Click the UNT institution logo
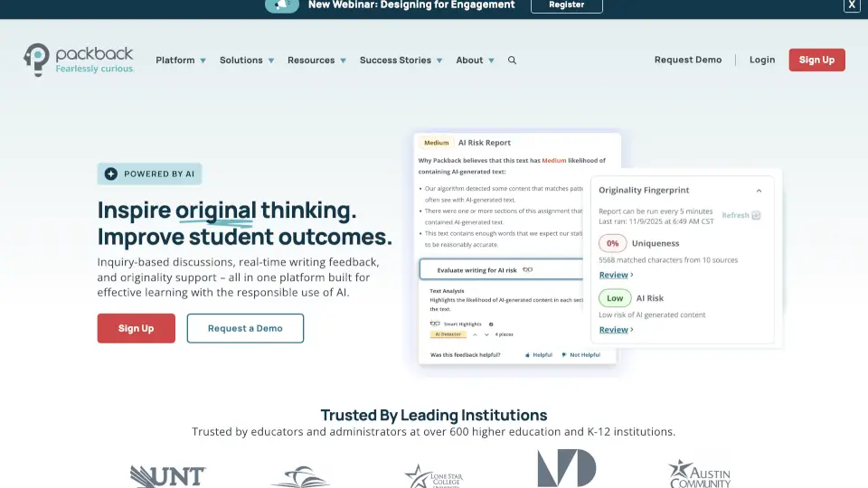868x488 pixels. [x=168, y=475]
